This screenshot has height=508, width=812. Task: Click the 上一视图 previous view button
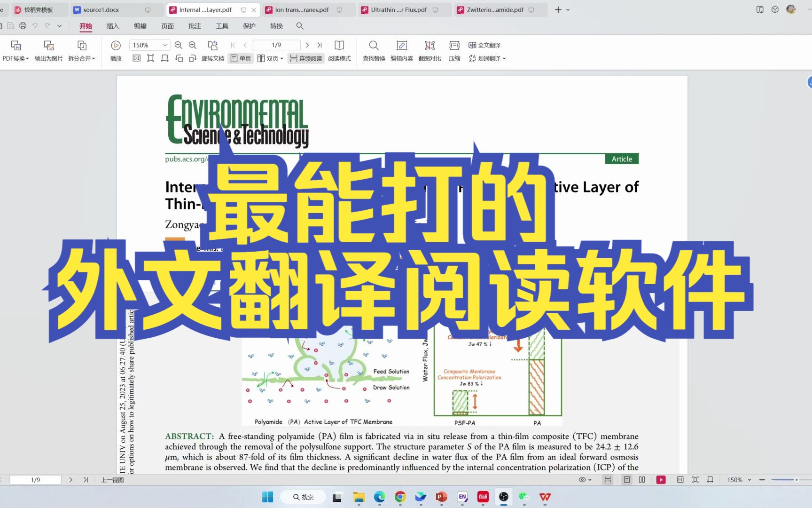[112, 480]
